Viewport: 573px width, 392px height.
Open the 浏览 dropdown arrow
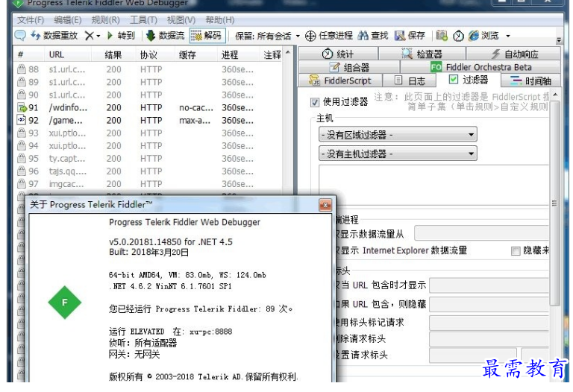tap(508, 36)
